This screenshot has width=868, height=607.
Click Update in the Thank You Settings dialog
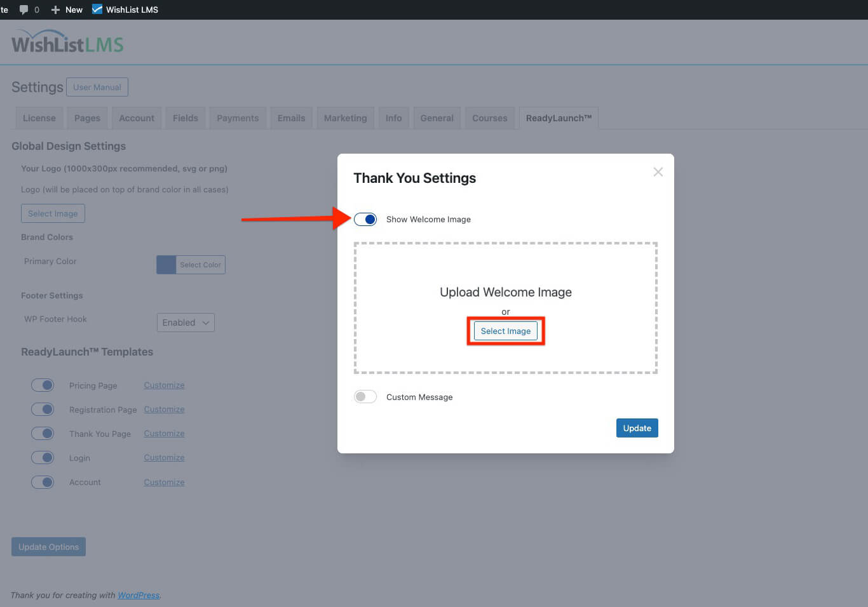tap(637, 428)
